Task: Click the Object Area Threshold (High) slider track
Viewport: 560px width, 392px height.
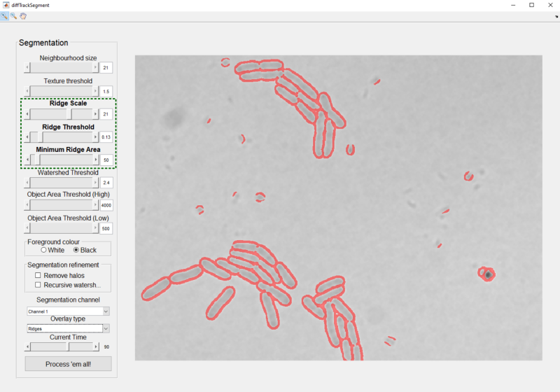Action: coord(61,205)
